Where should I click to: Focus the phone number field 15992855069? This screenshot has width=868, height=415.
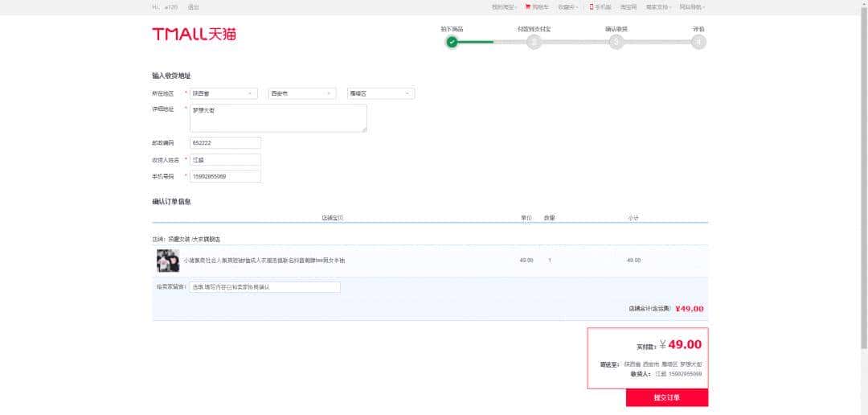225,176
